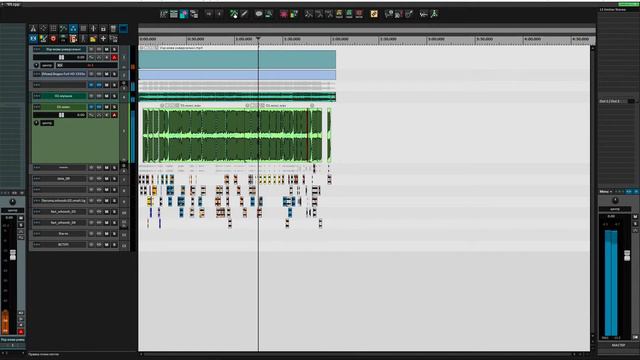Select the fast_whoosh_03 track name
The height and width of the screenshot is (360, 640).
(x=63, y=212)
